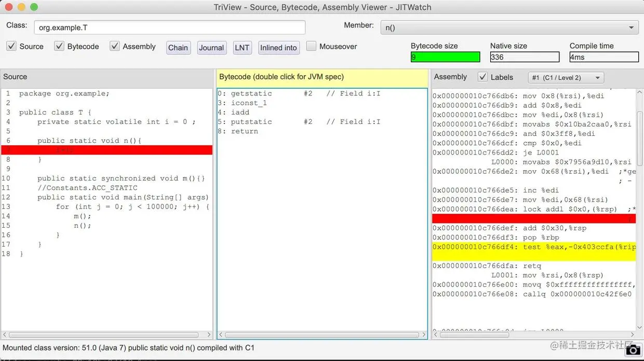Select assembly line 'cmp $0x0,%edi'
Screen dimensions: 644x361
coord(507,143)
